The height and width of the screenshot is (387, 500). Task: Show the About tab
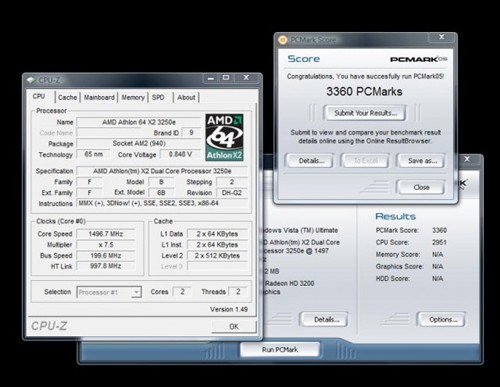pyautogui.click(x=186, y=97)
